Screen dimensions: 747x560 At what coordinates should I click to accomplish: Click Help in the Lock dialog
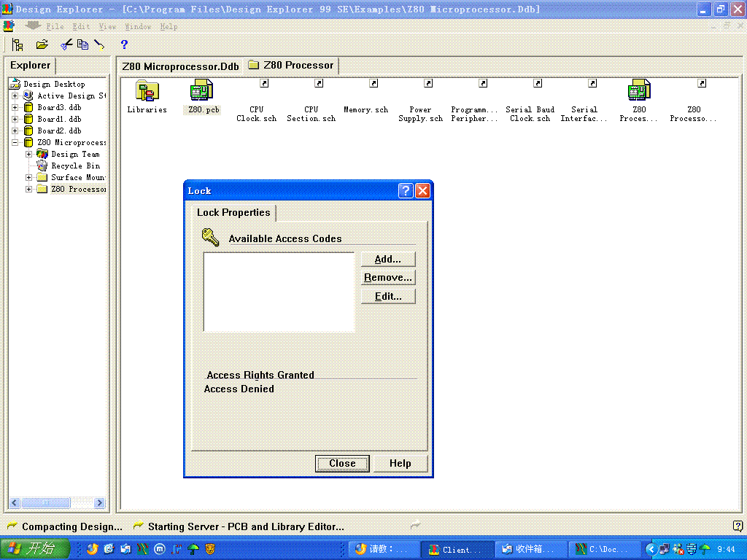(400, 463)
